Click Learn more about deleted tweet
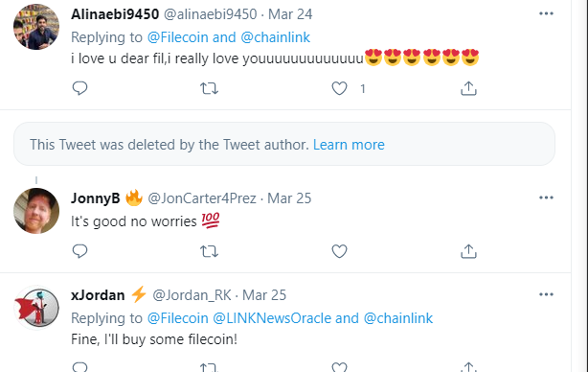 point(349,145)
